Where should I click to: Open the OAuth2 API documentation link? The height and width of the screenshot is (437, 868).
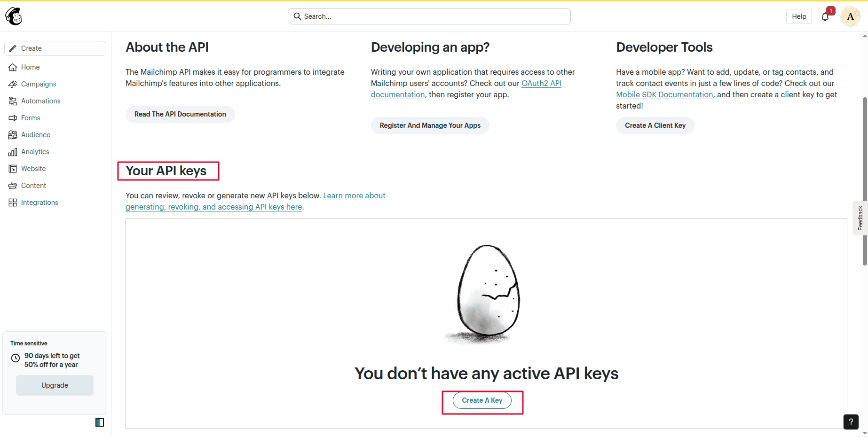tap(541, 84)
